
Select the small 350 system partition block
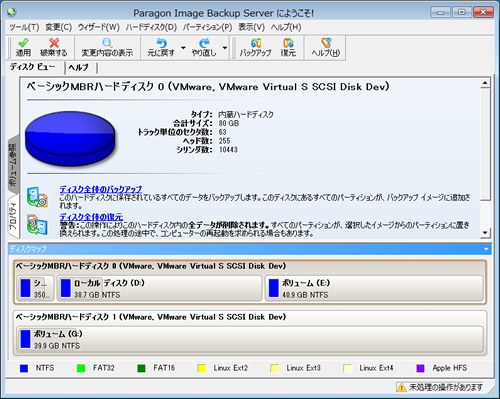click(35, 288)
